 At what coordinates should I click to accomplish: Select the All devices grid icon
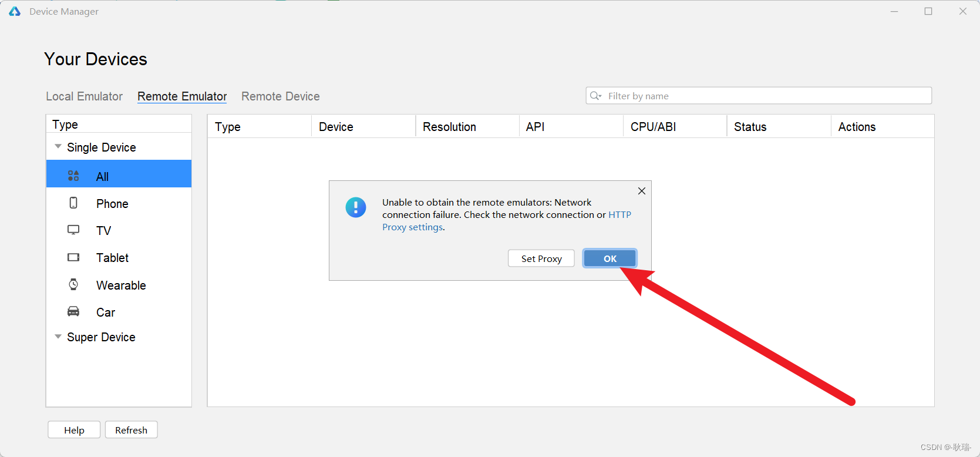73,176
